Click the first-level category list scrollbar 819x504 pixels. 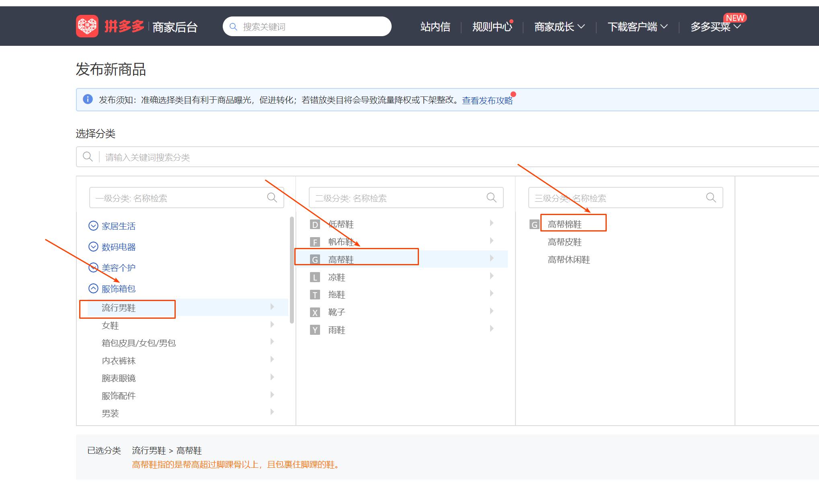291,269
